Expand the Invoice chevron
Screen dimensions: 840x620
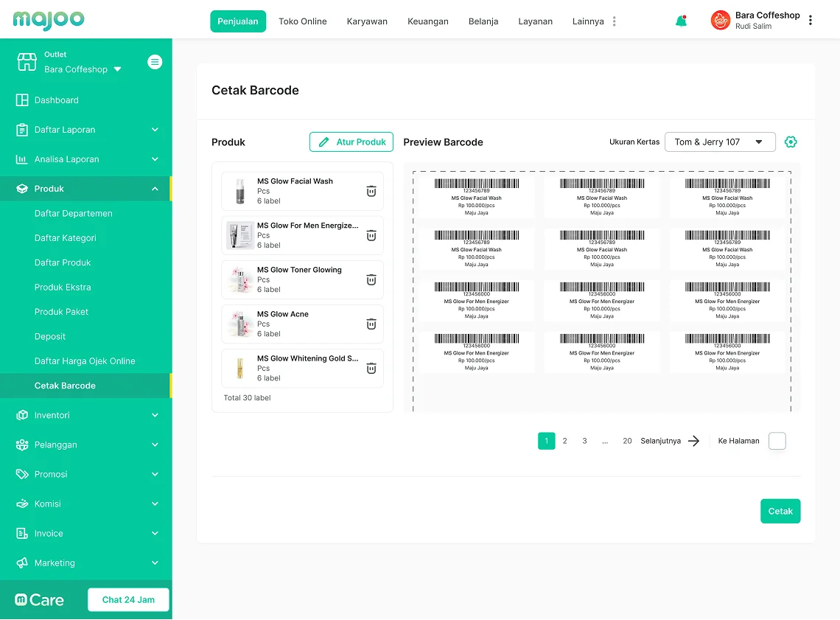[155, 533]
